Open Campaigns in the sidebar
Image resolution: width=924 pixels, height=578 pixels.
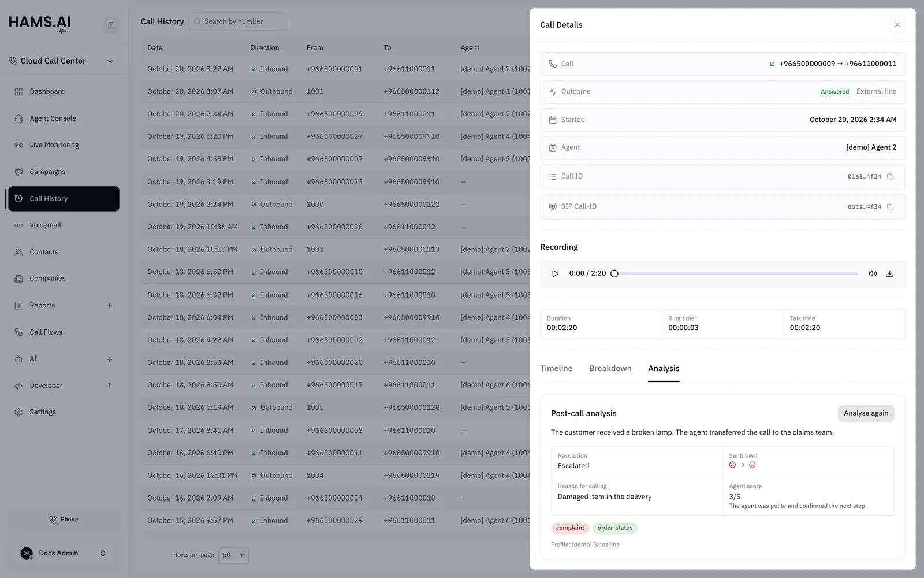(x=64, y=172)
